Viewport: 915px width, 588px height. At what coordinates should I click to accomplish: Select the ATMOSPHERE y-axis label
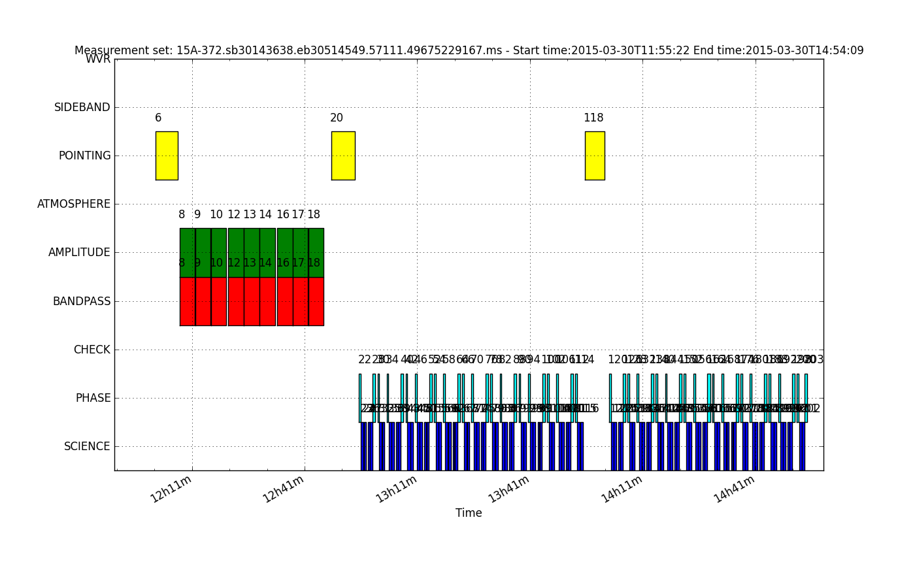pos(74,204)
